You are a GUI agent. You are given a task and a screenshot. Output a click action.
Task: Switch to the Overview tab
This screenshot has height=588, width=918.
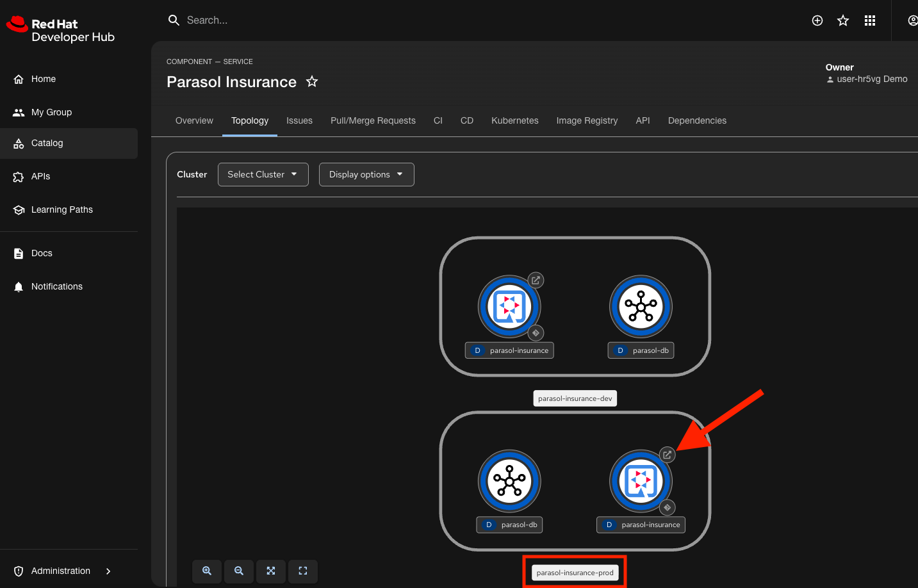(x=194, y=120)
